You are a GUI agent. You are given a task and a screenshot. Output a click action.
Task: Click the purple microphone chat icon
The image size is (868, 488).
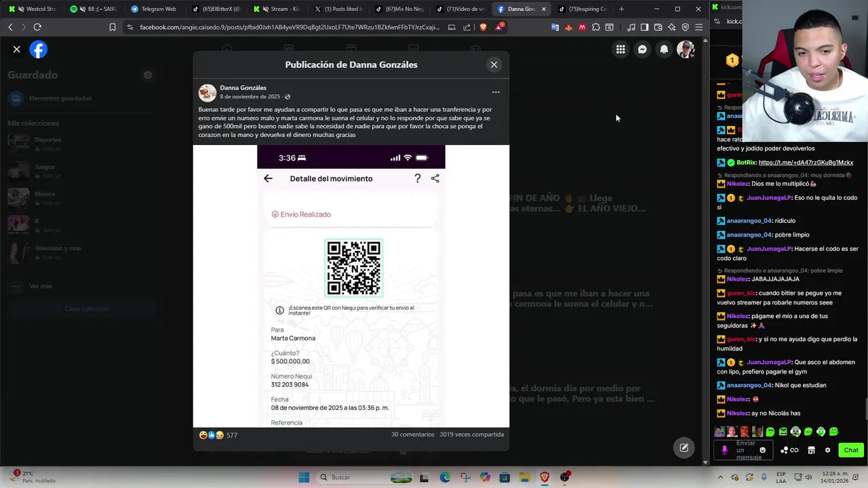pyautogui.click(x=724, y=450)
